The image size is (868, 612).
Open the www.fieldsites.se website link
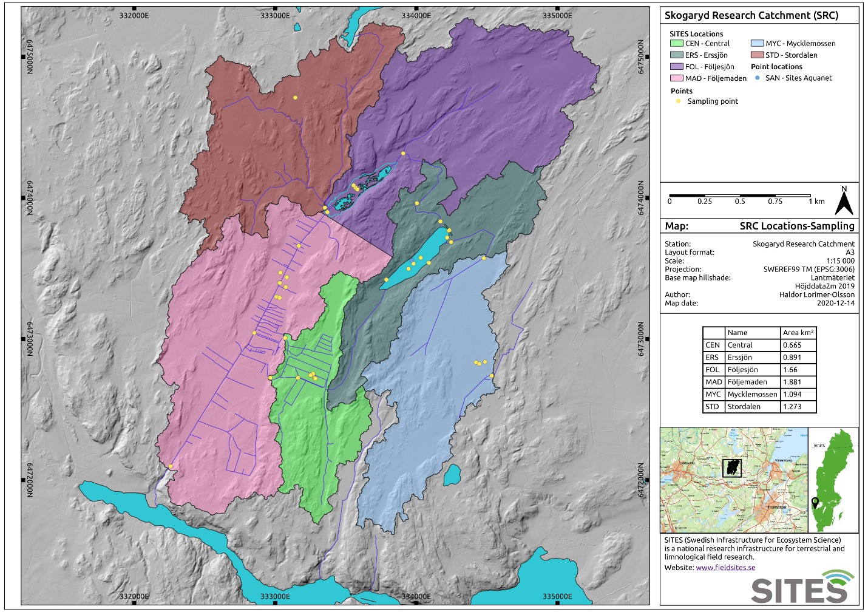[x=725, y=568]
